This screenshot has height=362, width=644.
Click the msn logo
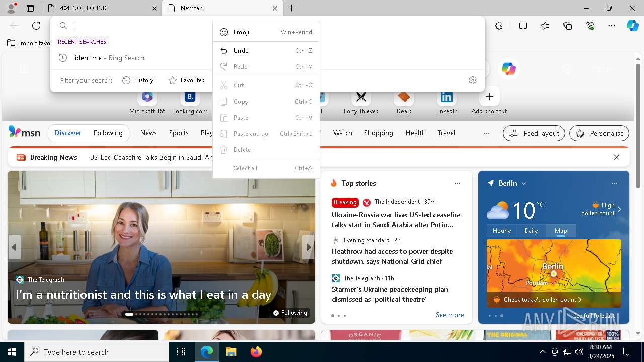click(x=24, y=132)
